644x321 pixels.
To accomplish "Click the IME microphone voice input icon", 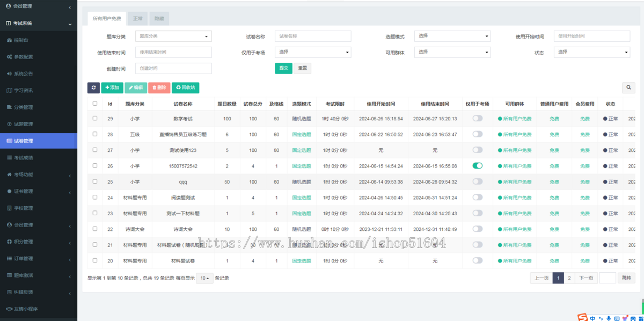I will tap(609, 318).
